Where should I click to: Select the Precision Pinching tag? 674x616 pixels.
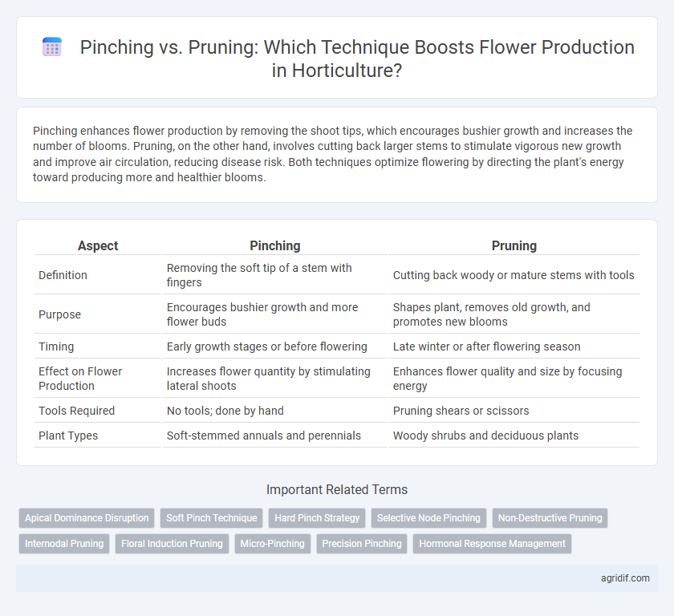click(362, 543)
